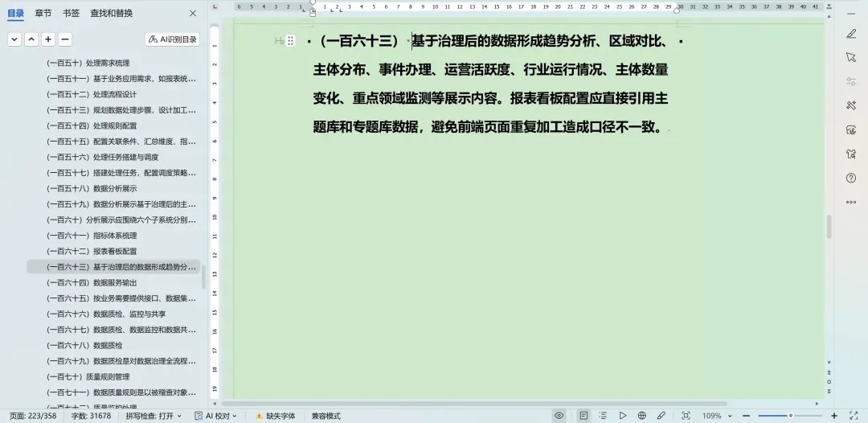Click the browse object circle button at scrollbar bottom

pos(829,381)
